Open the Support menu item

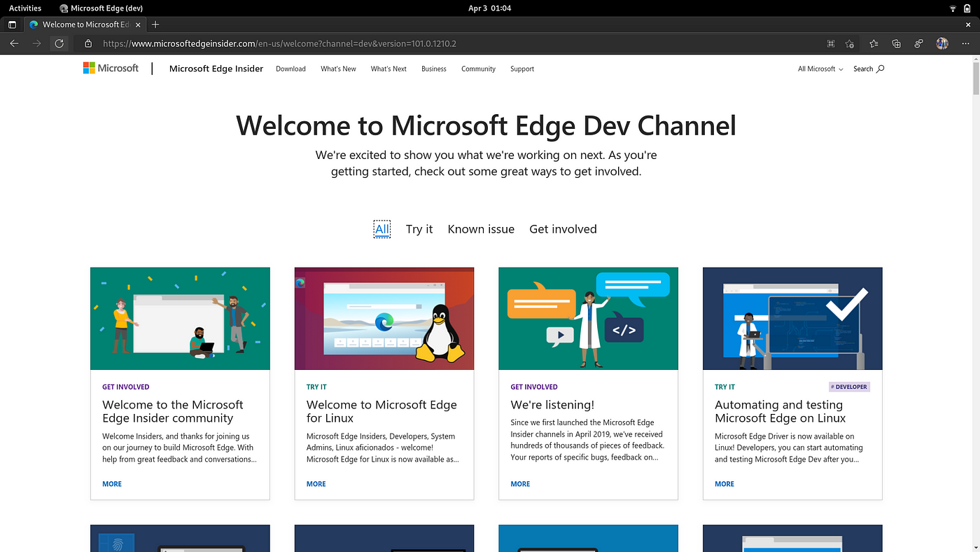pos(522,69)
